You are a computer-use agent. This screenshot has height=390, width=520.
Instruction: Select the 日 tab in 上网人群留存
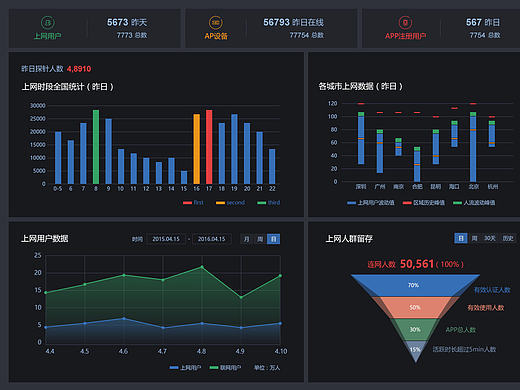coord(461,238)
